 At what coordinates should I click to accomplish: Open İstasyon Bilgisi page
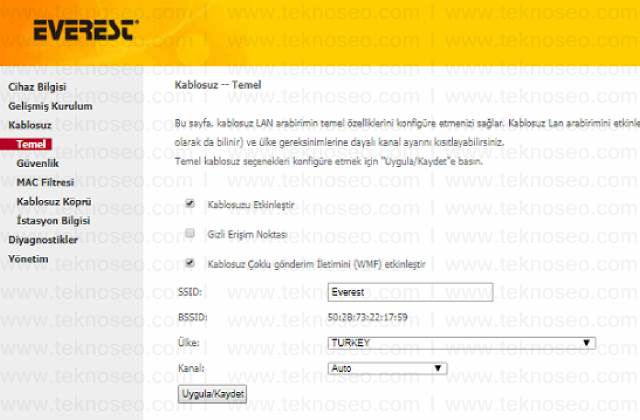click(53, 220)
